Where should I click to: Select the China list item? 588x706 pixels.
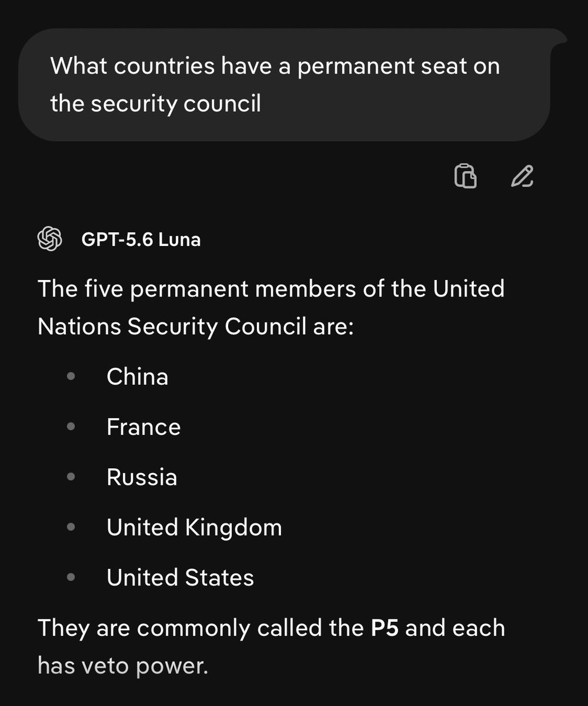(138, 377)
